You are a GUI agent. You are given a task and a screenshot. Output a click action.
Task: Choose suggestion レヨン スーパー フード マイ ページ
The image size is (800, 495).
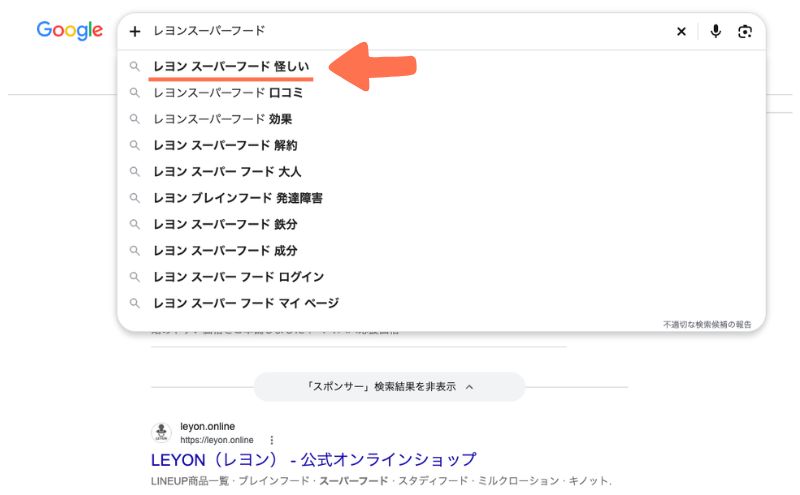[441, 303]
